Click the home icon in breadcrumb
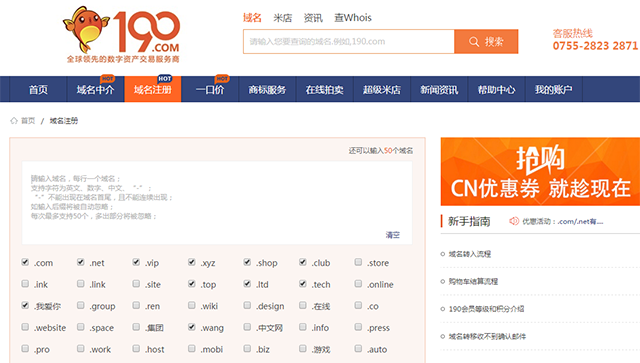 (14, 120)
